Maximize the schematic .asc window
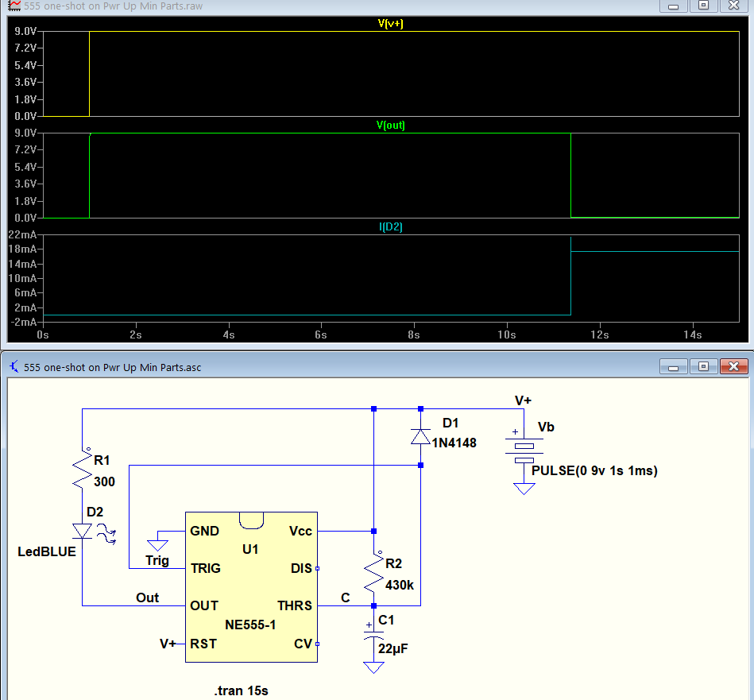 (x=703, y=367)
